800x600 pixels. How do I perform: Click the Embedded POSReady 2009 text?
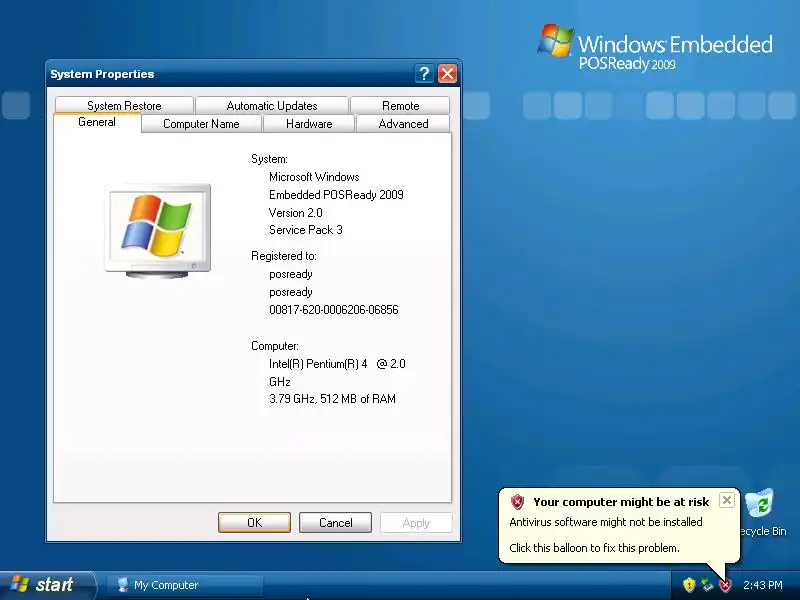tap(336, 195)
